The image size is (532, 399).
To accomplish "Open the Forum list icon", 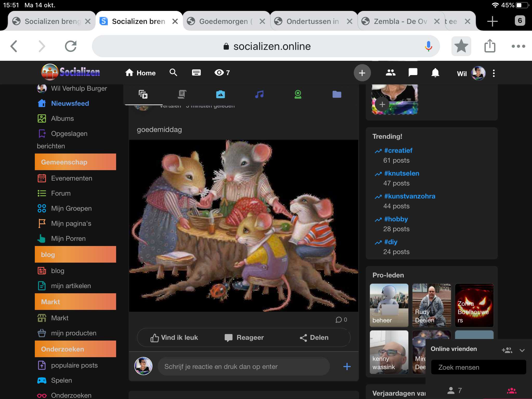I will click(42, 193).
